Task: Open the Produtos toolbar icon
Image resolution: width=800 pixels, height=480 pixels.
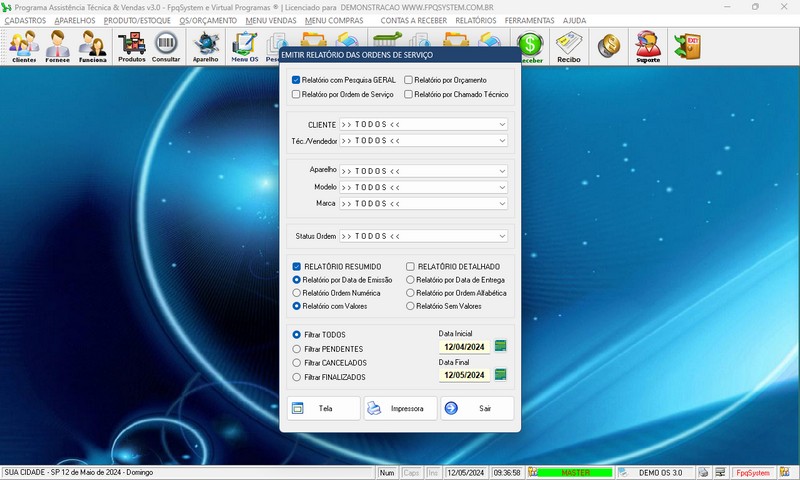Action: pyautogui.click(x=131, y=45)
